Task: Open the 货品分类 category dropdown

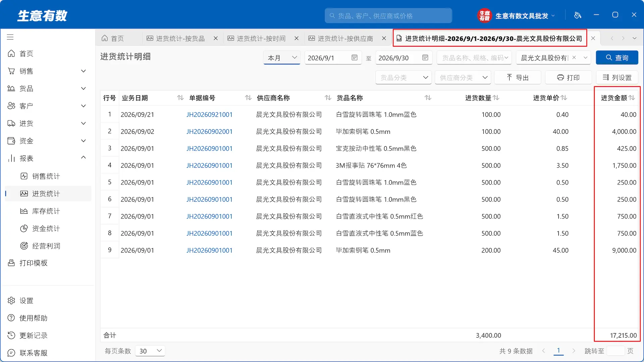Action: click(x=404, y=77)
